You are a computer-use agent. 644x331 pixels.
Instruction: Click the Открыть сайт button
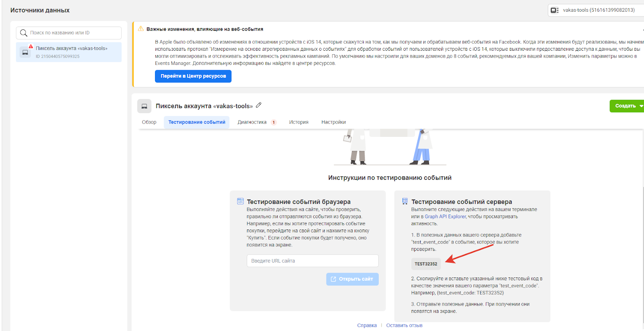pos(352,279)
